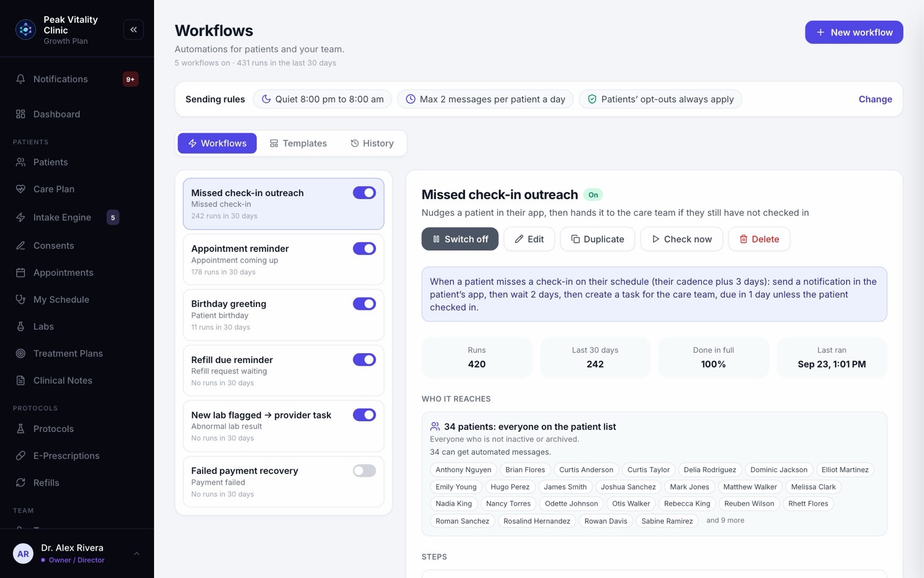Open the Intake Engine lightning icon
This screenshot has width=924, height=578.
pyautogui.click(x=21, y=217)
